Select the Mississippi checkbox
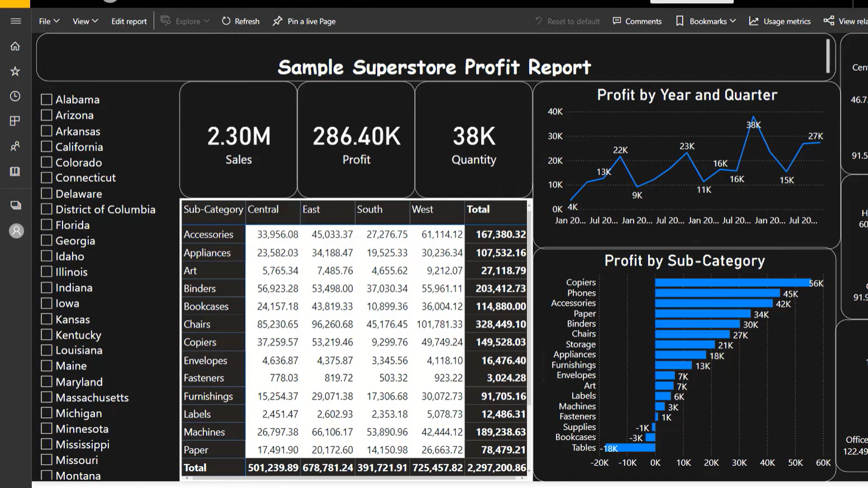 click(46, 444)
